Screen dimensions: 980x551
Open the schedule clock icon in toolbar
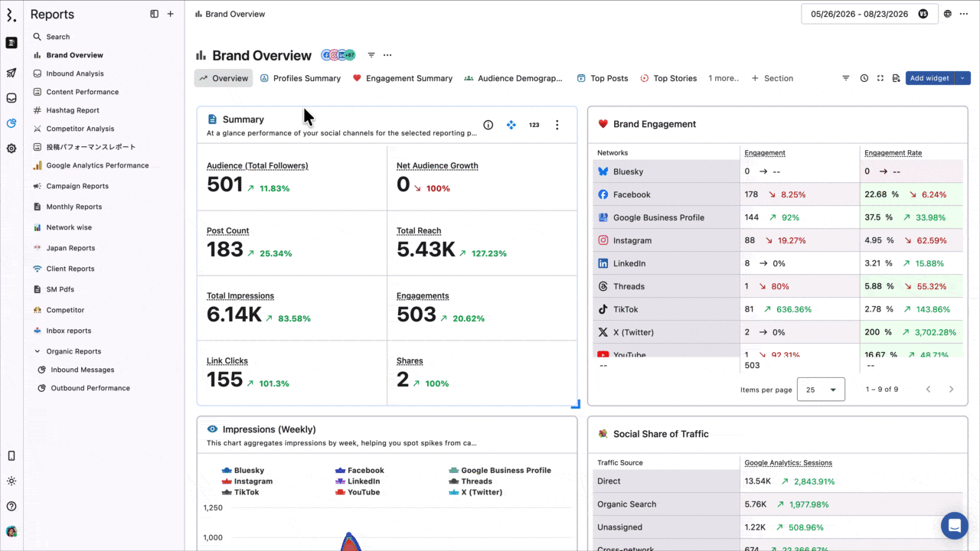point(864,78)
